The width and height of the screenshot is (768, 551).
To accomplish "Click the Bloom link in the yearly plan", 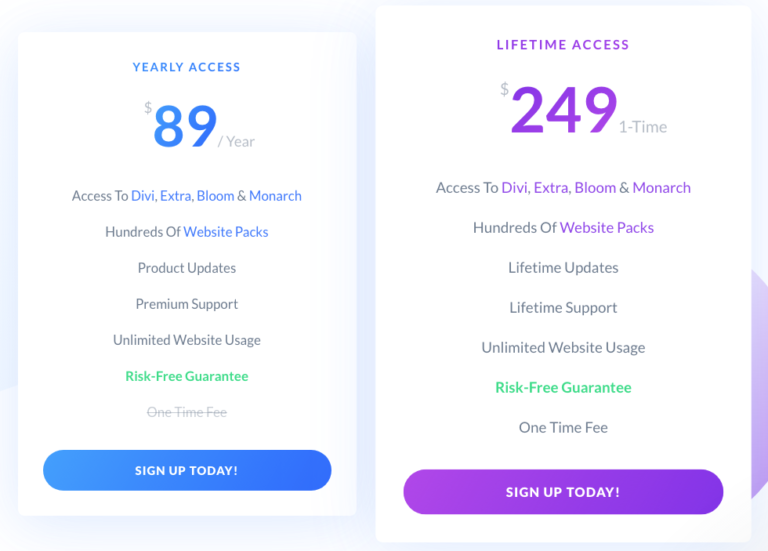I will tap(215, 196).
